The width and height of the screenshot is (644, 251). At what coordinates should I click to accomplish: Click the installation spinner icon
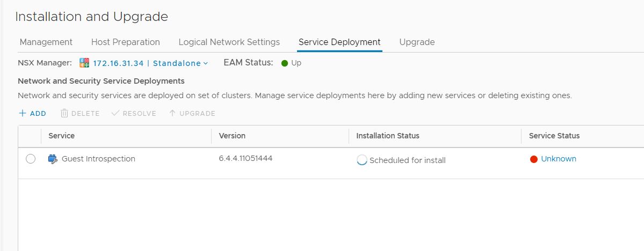362,160
